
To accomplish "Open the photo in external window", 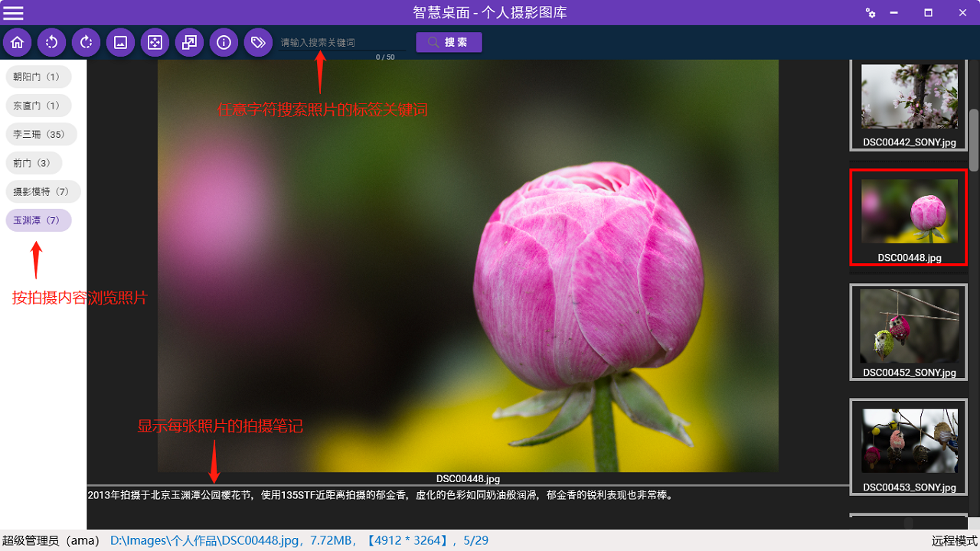I will (189, 42).
